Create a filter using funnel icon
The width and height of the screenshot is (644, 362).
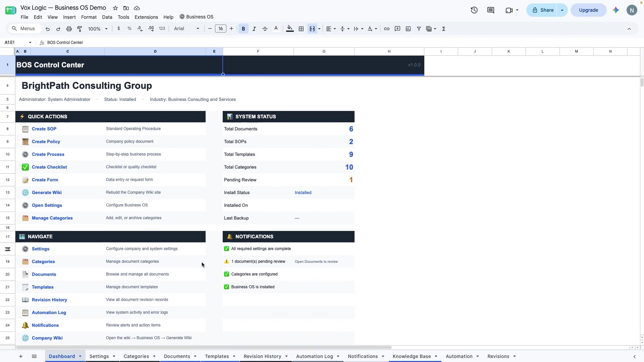(419, 29)
